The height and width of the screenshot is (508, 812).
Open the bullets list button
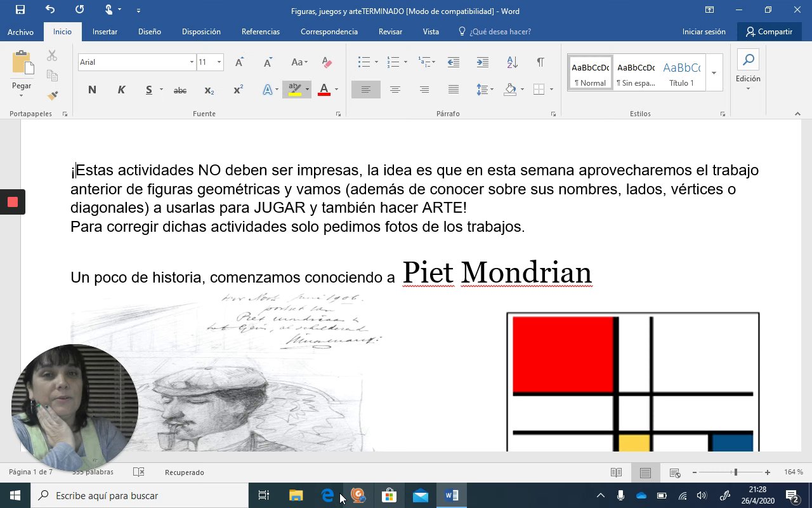pyautogui.click(x=363, y=62)
